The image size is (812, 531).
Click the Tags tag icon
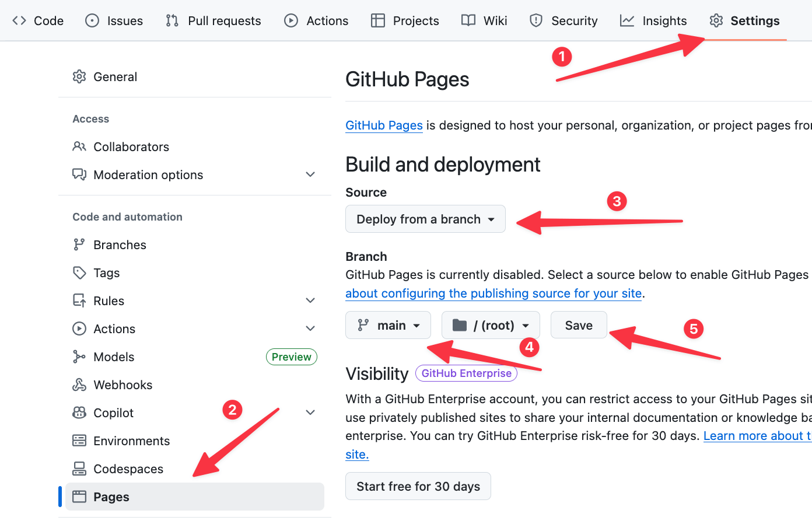coord(79,273)
